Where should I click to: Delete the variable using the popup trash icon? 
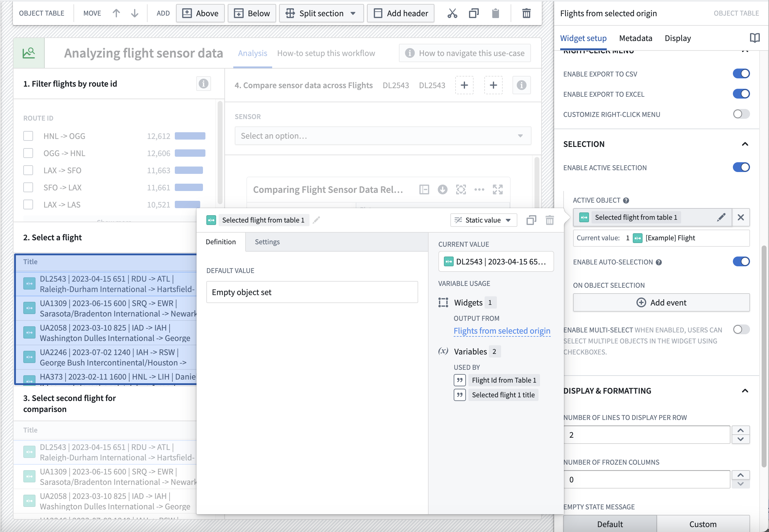(550, 220)
